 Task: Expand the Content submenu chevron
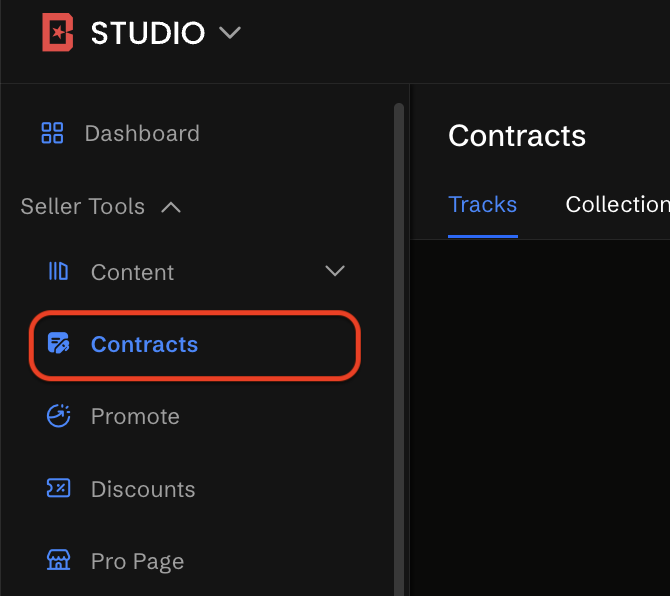pos(335,271)
